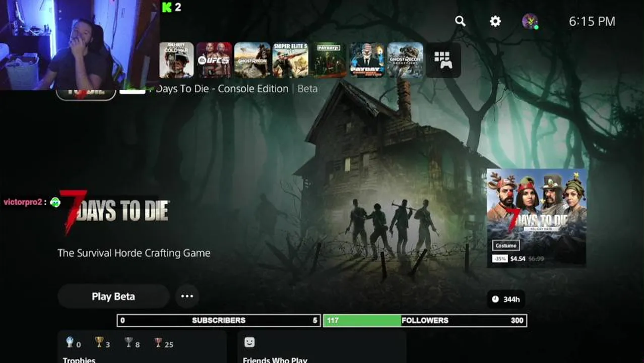Open the user profile avatar

(530, 21)
